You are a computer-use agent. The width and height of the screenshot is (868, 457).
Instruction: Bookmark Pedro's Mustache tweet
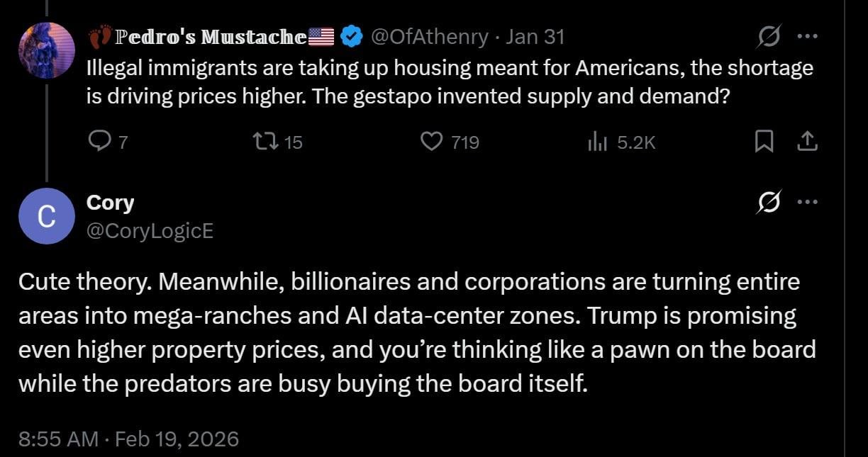pos(764,142)
